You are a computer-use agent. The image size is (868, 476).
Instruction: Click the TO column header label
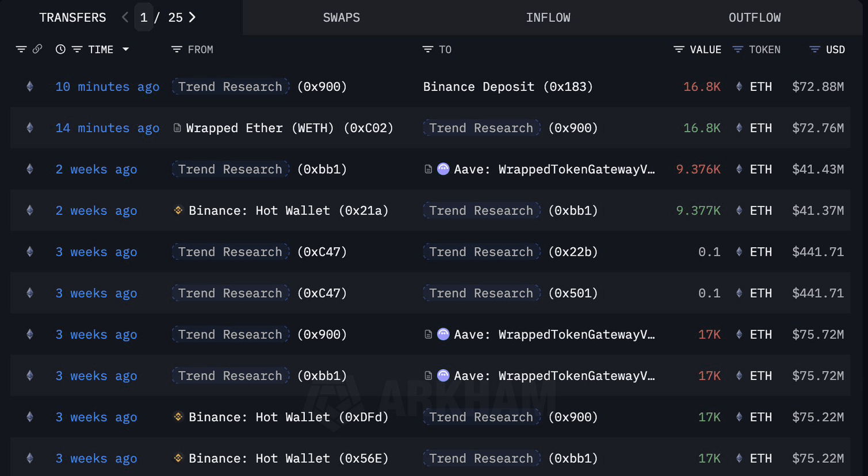pos(445,50)
